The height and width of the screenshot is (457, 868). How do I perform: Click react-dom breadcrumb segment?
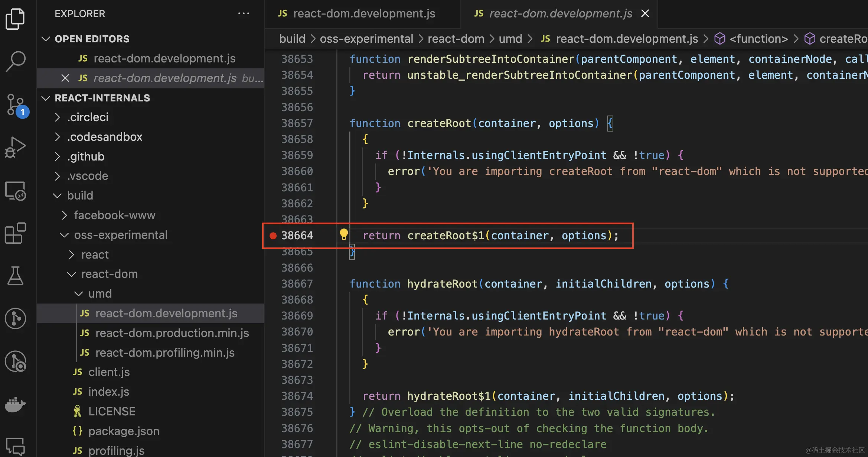click(456, 39)
